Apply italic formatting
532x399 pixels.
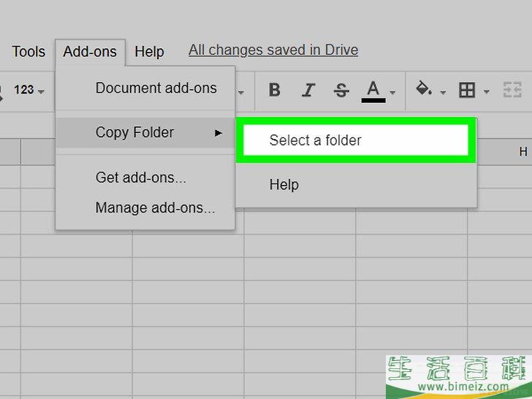[308, 90]
